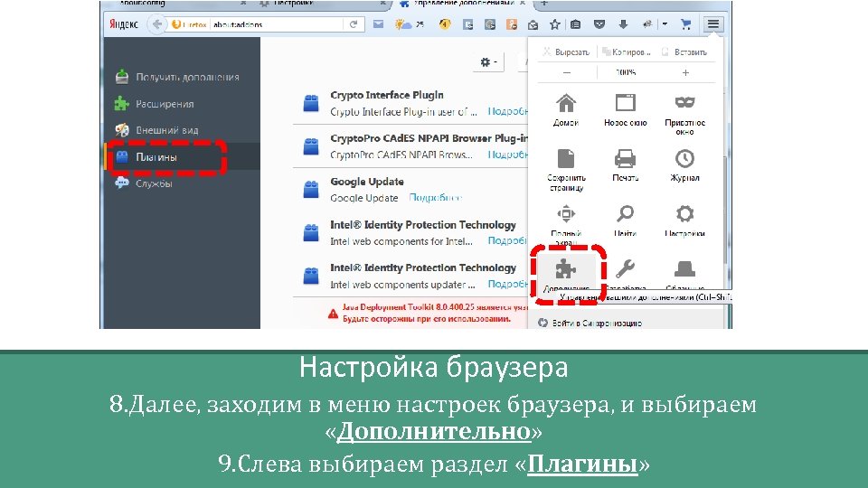
Task: Show bookmarks list icon beside the star
Action: click(576, 24)
